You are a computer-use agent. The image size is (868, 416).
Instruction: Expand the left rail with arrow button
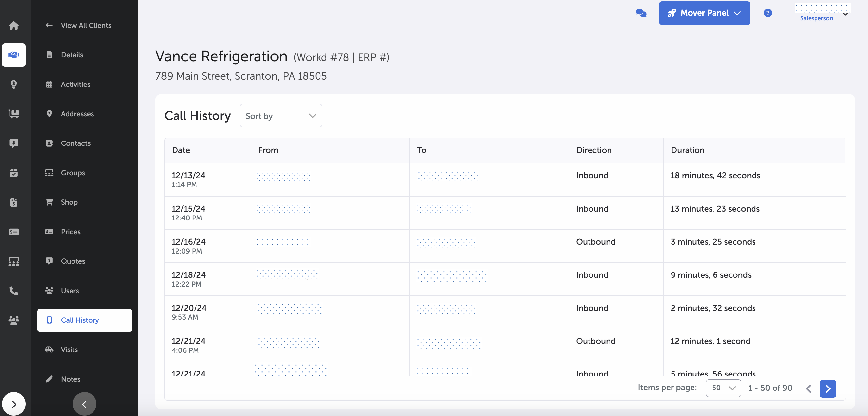point(13,404)
